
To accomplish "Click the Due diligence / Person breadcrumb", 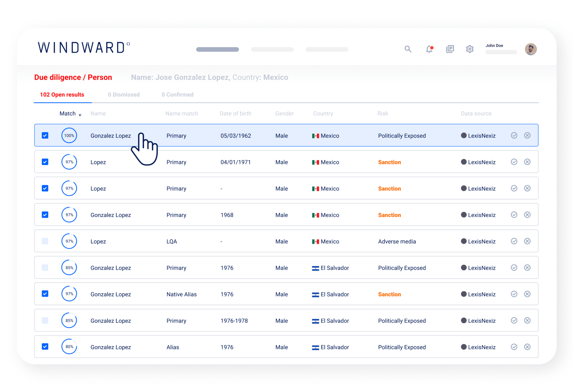I will pos(73,77).
